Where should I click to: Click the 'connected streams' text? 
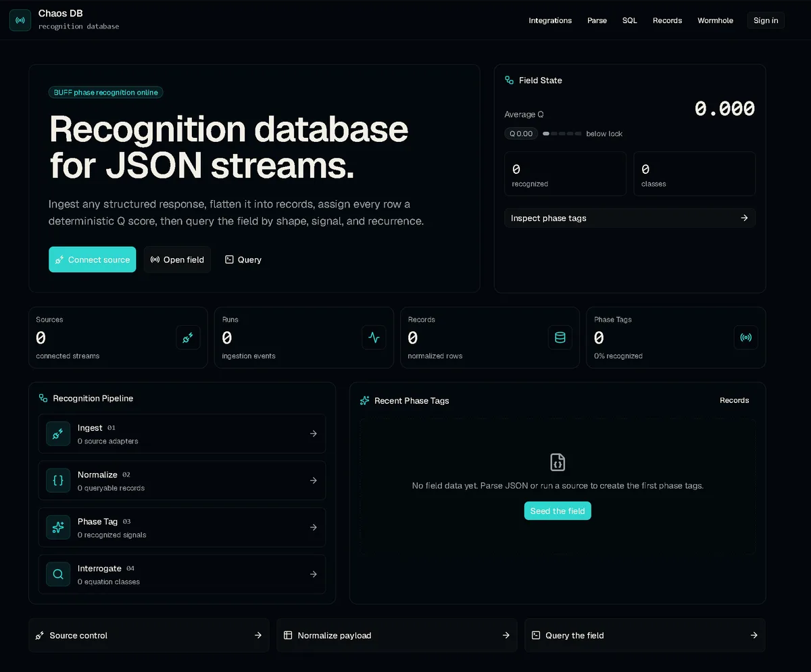68,356
